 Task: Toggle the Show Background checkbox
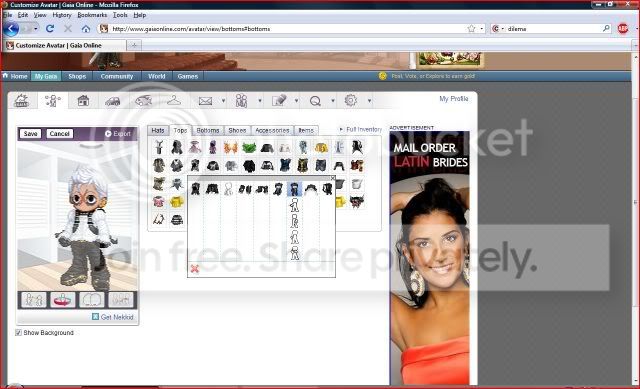[x=18, y=333]
